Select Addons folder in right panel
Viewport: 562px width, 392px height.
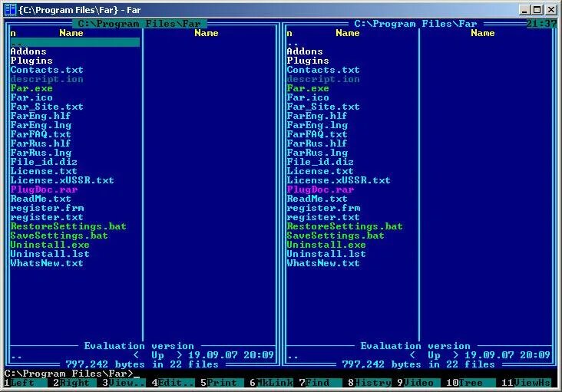coord(305,51)
